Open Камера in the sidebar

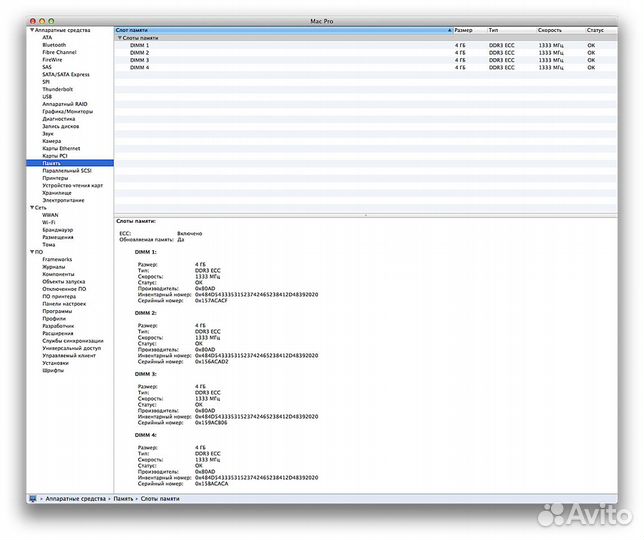[51, 141]
